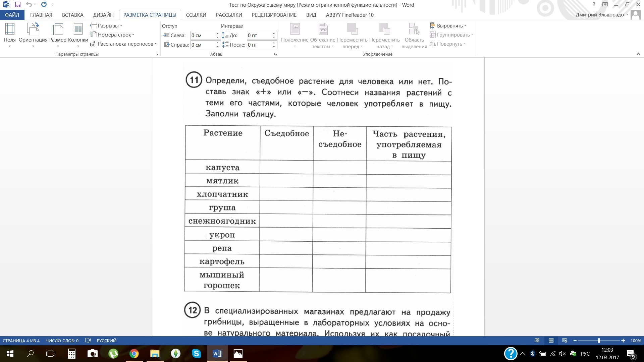Click the Слева indent input field
This screenshot has width=644, height=362.
pyautogui.click(x=203, y=36)
